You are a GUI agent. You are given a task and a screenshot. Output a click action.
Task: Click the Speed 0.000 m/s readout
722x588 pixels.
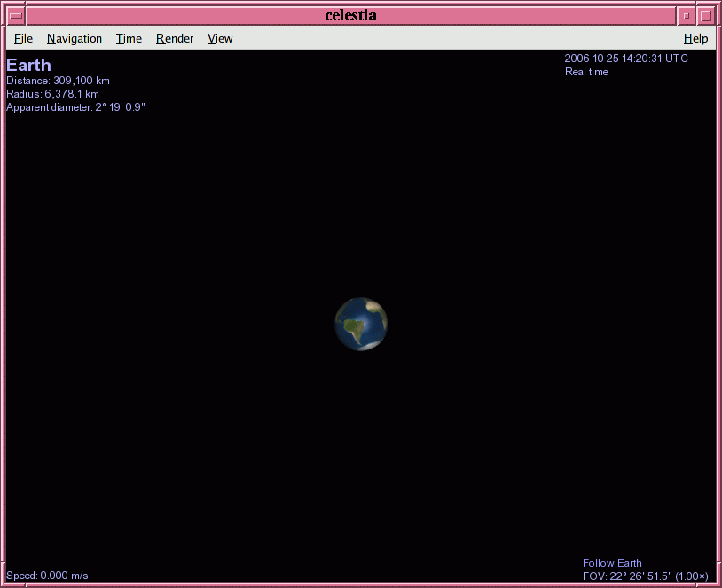click(x=47, y=576)
